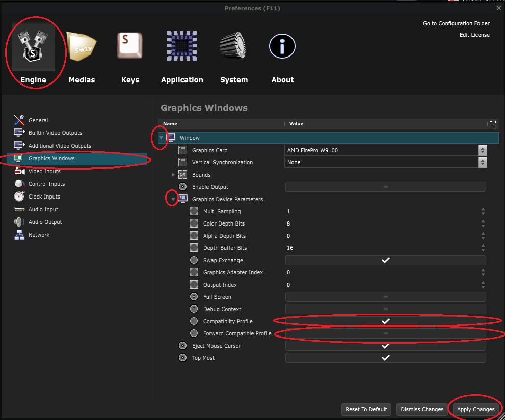The height and width of the screenshot is (420, 505).
Task: Collapse Graphics Device Parameters group
Action: (173, 199)
